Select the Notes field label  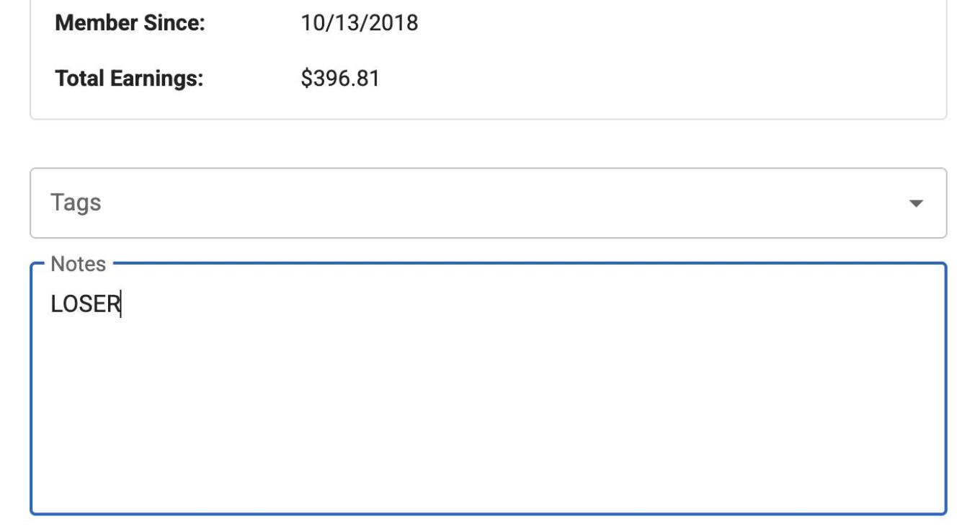(79, 264)
